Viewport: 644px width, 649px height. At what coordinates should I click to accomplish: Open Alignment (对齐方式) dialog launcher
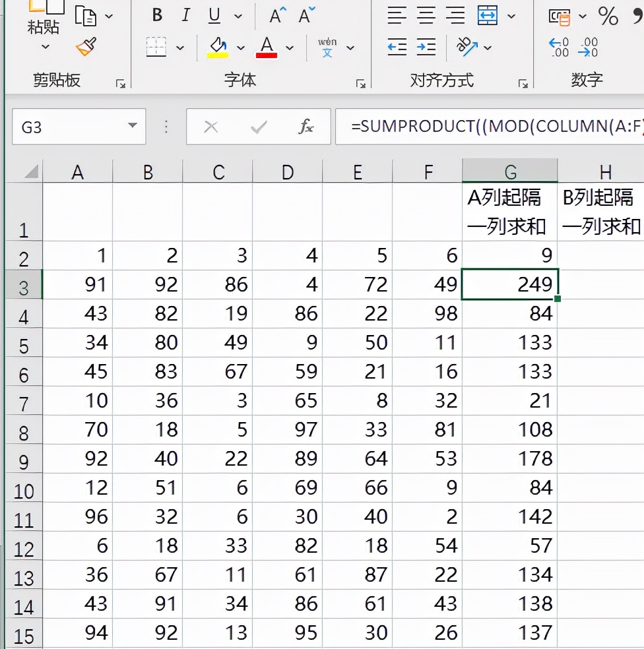(523, 84)
